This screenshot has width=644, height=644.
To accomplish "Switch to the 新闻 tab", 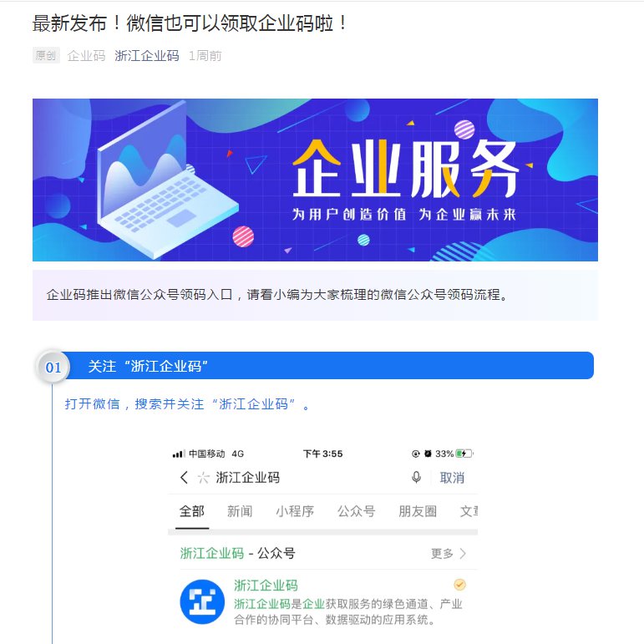I will tap(240, 511).
